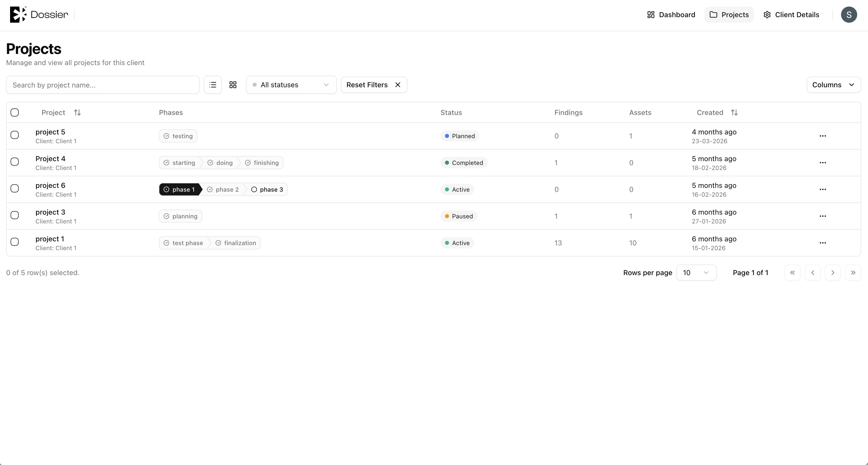Viewport: 868px width, 465px height.
Task: Click the Paused status badge
Action: click(x=459, y=216)
